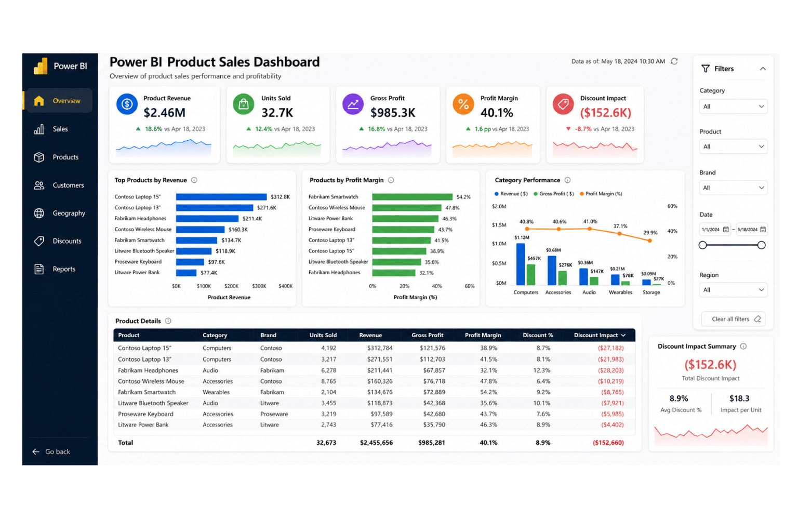Select the Fabrikam Smartwatch margin bar
Screen dimensions: 798x532
pos(413,197)
